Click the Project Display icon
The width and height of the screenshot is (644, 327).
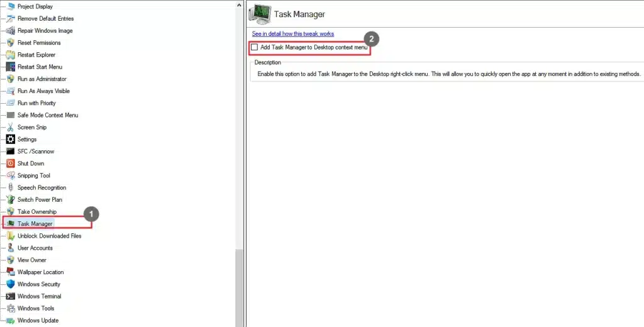(x=11, y=6)
